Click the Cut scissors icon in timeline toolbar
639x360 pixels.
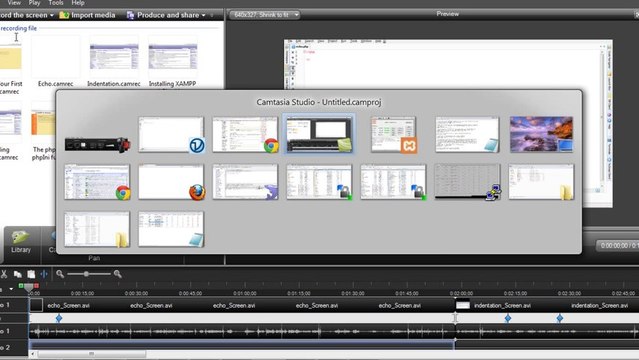tap(4, 274)
